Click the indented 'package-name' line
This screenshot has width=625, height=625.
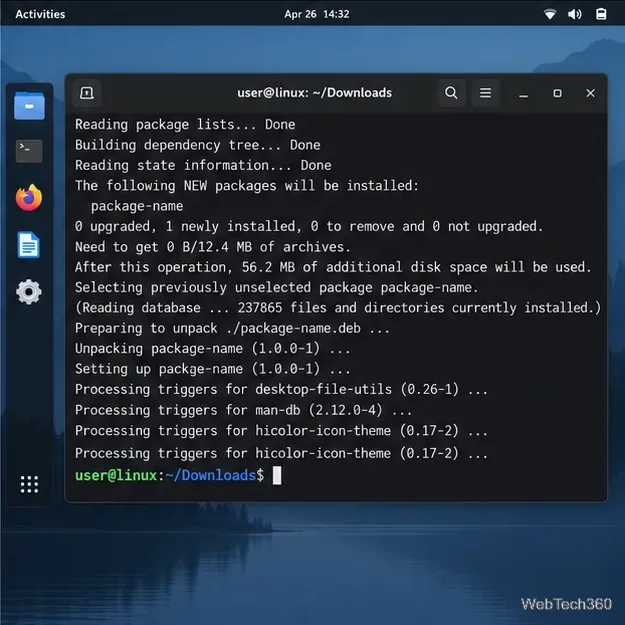(137, 206)
